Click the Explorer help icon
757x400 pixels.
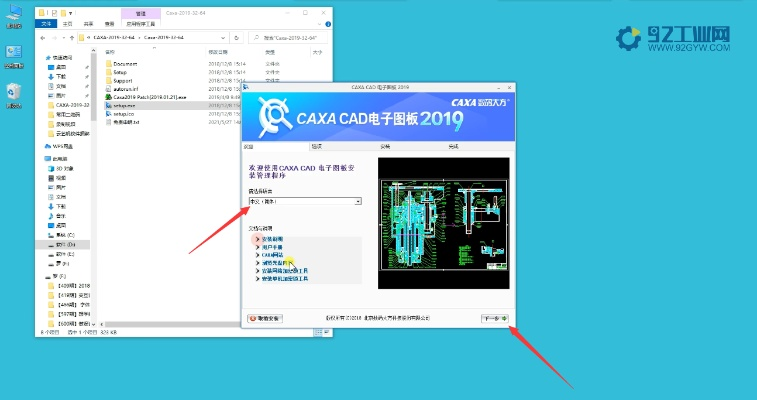point(328,24)
